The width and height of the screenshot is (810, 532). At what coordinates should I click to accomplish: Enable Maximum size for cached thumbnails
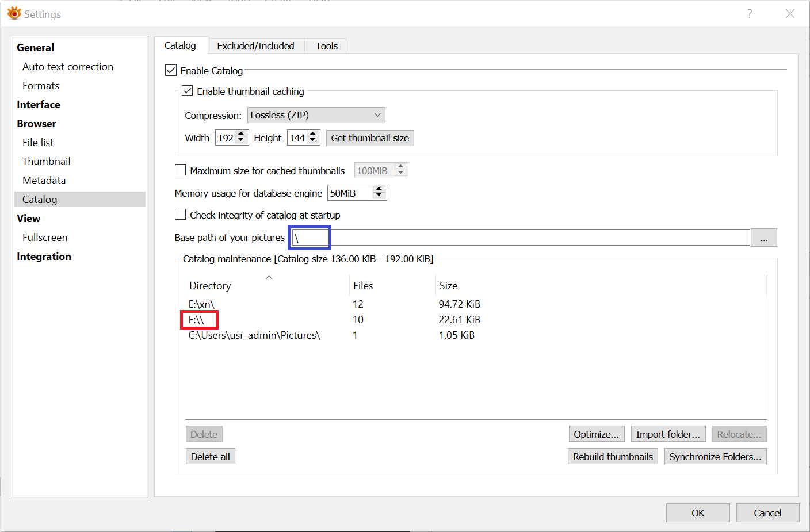(180, 170)
